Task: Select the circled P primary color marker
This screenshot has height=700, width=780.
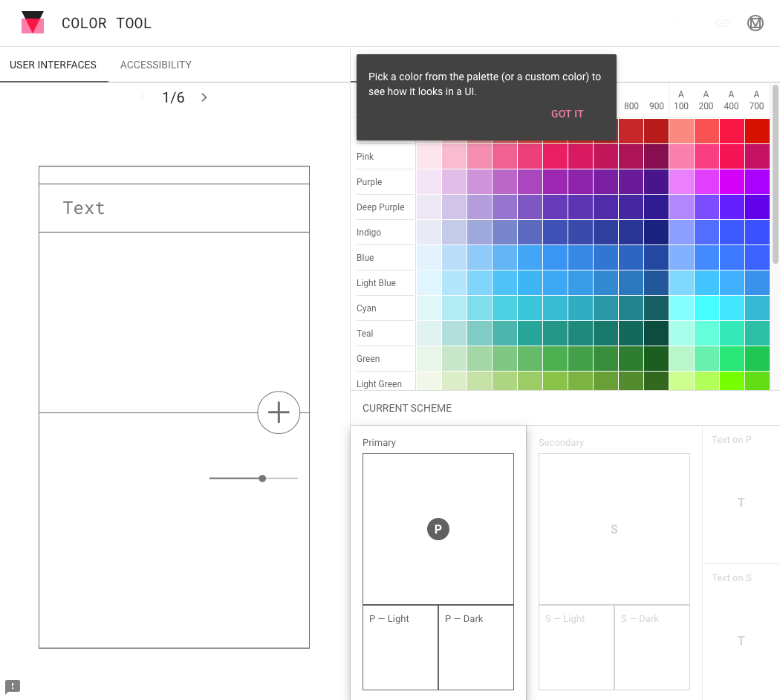Action: click(438, 529)
